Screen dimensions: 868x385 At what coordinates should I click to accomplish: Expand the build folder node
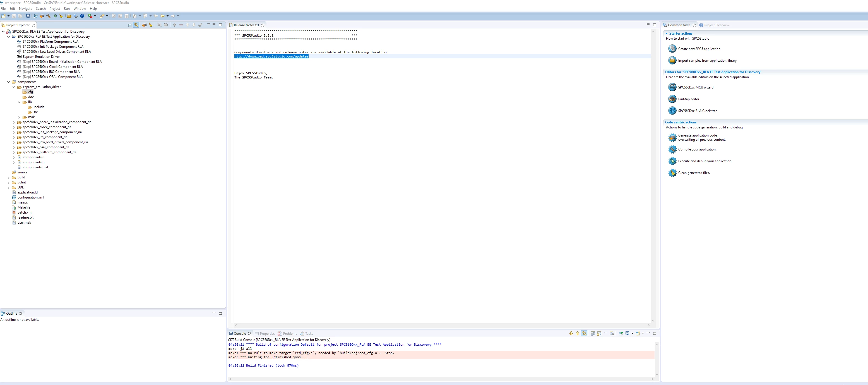point(9,177)
